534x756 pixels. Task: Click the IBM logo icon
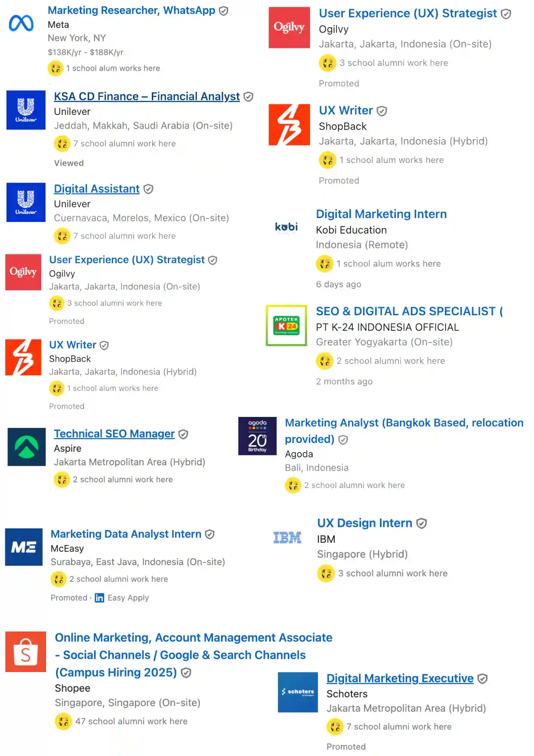[x=287, y=537]
